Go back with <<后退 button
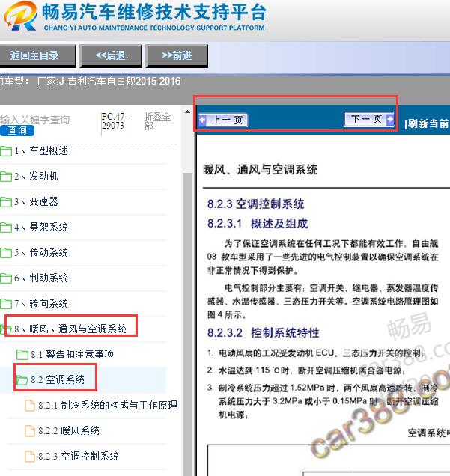This screenshot has width=450, height=476. click(x=111, y=55)
